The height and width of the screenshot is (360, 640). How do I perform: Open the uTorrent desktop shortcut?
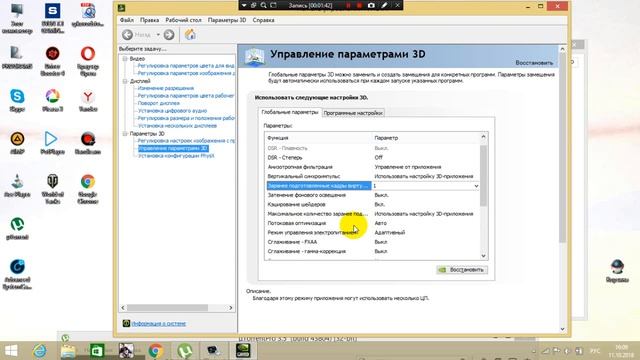coord(17,228)
